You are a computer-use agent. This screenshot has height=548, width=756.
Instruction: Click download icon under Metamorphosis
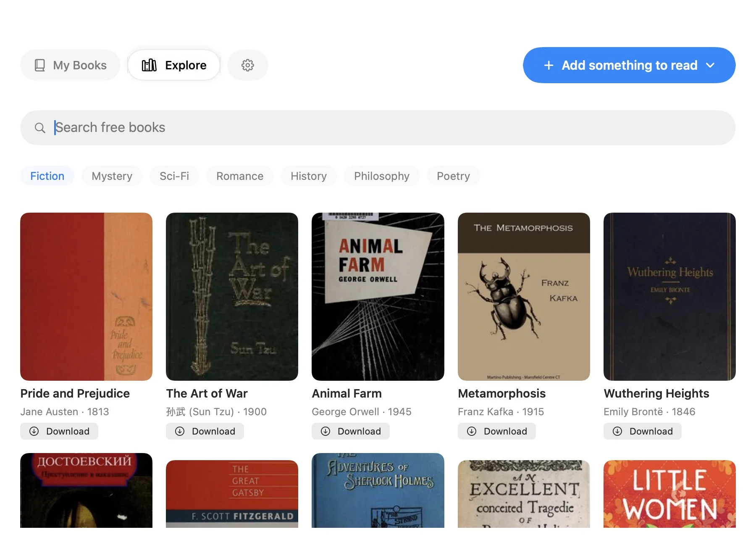tap(472, 431)
